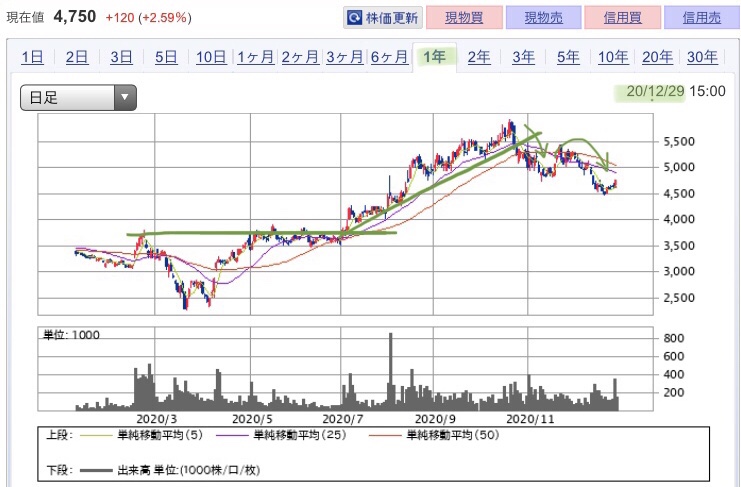
Task: Click the 出来高 volume legend entry
Action: (x=170, y=470)
